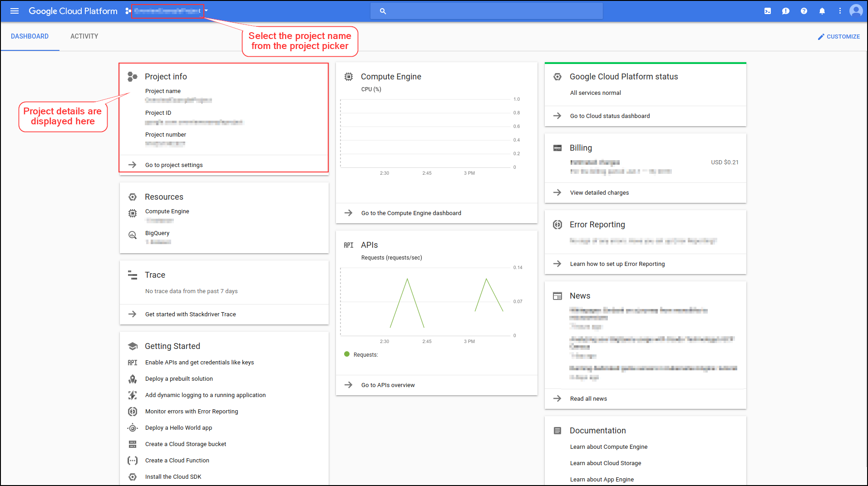Screen dimensions: 868x486
Task: Click the Documentation card icon
Action: point(557,431)
